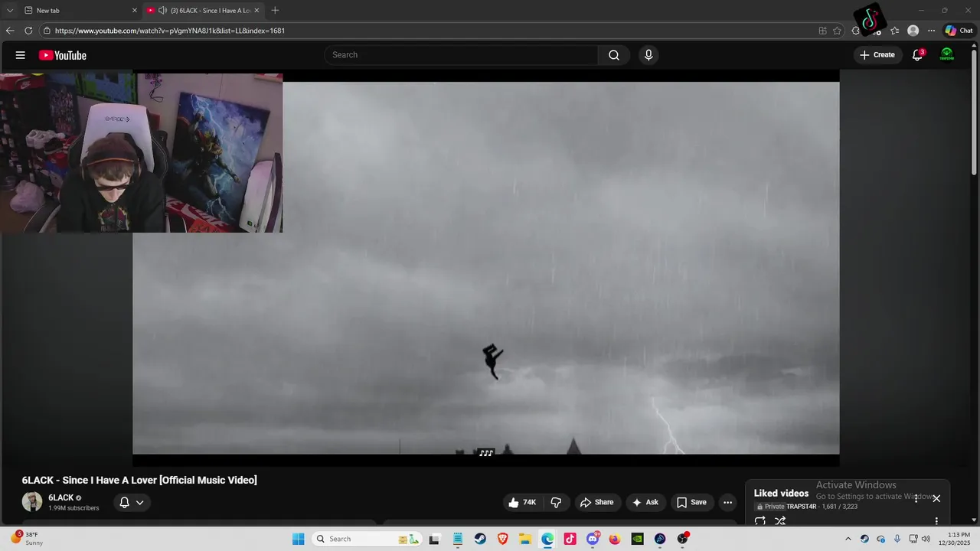Click the YouTube search field
The height and width of the screenshot is (551, 980).
461,55
